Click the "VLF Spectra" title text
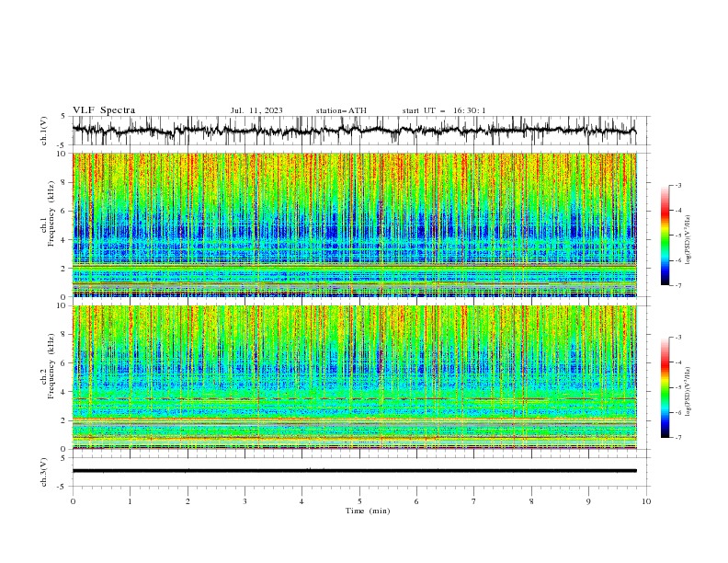The height and width of the screenshot is (563, 728). point(104,110)
